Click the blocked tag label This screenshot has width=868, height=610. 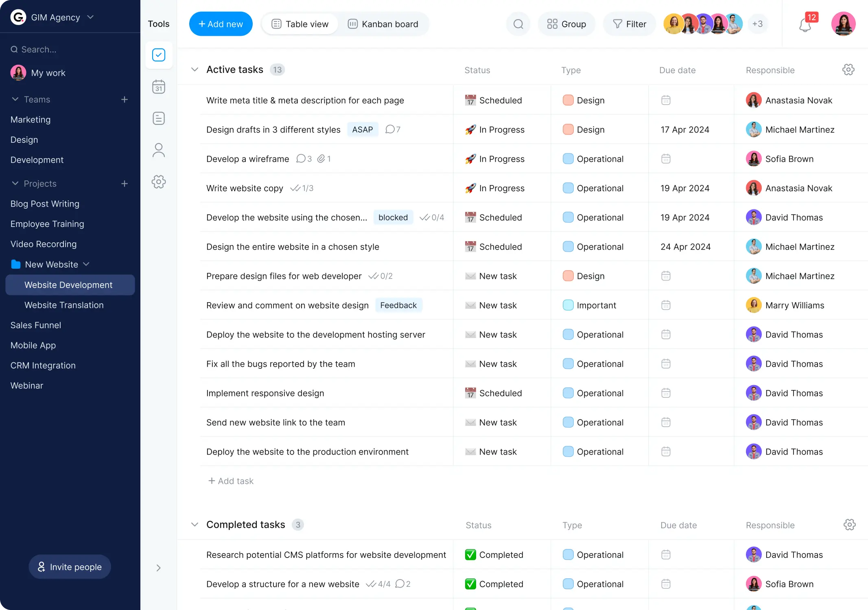[x=393, y=217]
